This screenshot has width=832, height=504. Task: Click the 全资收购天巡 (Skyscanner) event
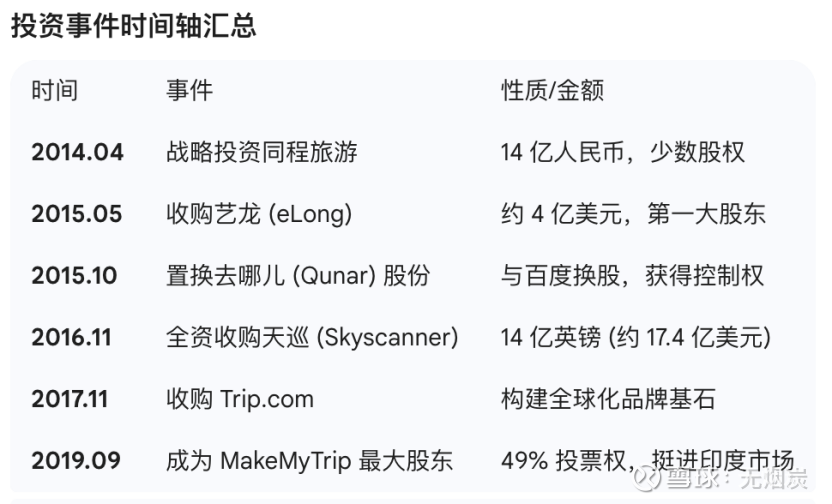[x=312, y=339]
